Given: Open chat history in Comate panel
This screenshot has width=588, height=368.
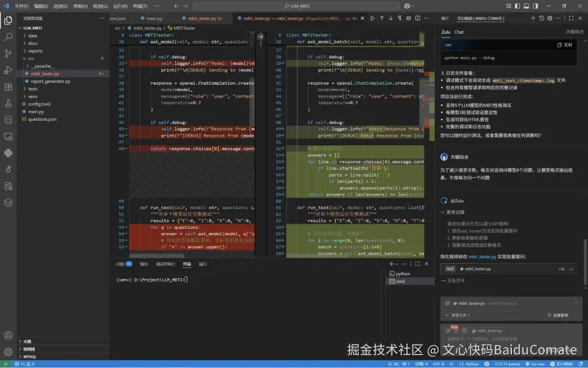Looking at the screenshot, I should (541, 18).
